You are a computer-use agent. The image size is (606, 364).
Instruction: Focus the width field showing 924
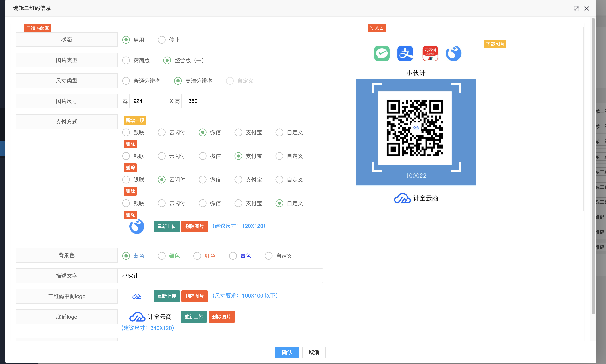149,101
